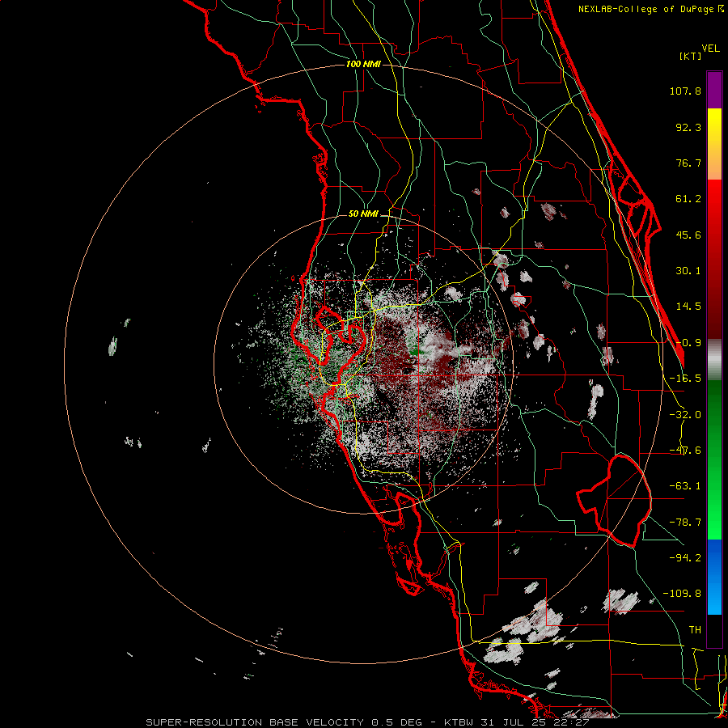Select the 61.2 legend value

pos(688,199)
